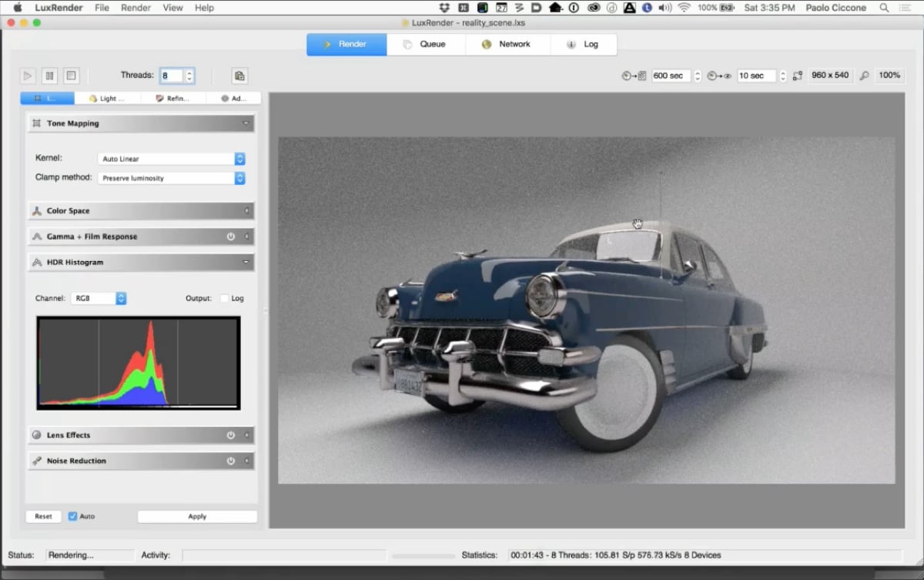
Task: Enable the Log output checkbox
Action: [224, 298]
